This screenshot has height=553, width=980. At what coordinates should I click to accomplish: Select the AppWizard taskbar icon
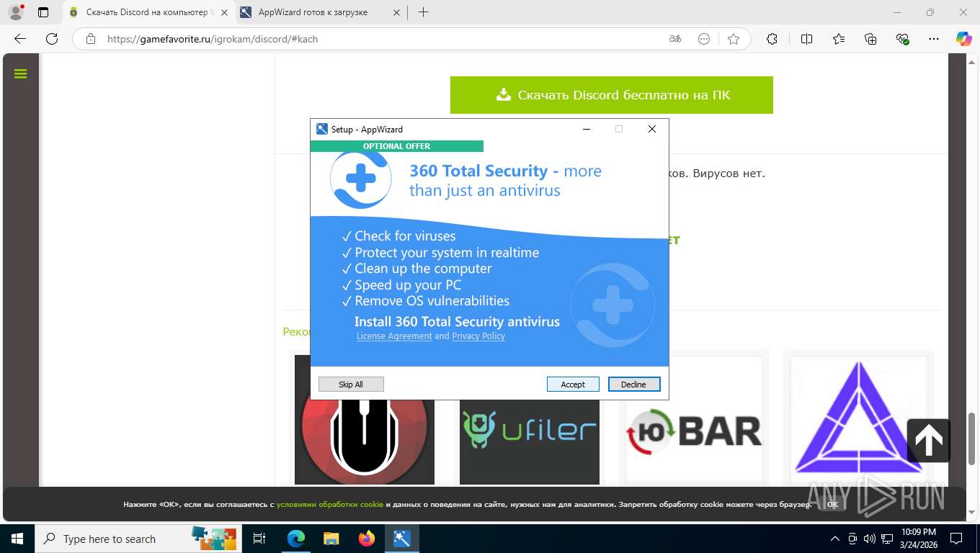point(402,539)
